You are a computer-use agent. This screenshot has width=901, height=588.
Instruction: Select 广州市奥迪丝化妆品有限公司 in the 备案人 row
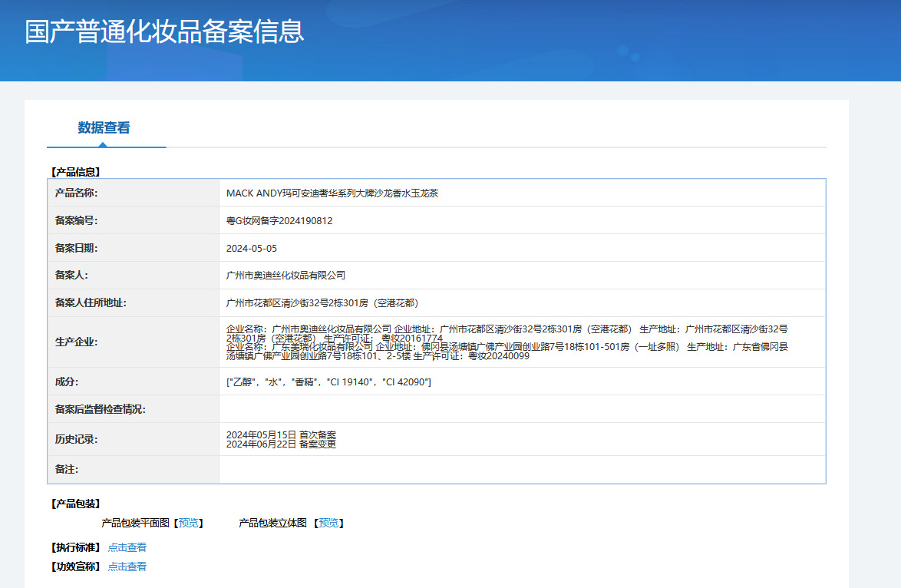tap(285, 276)
